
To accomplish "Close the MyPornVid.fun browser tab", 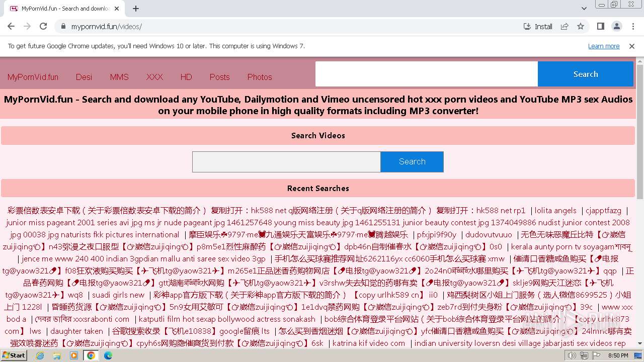I will (117, 9).
